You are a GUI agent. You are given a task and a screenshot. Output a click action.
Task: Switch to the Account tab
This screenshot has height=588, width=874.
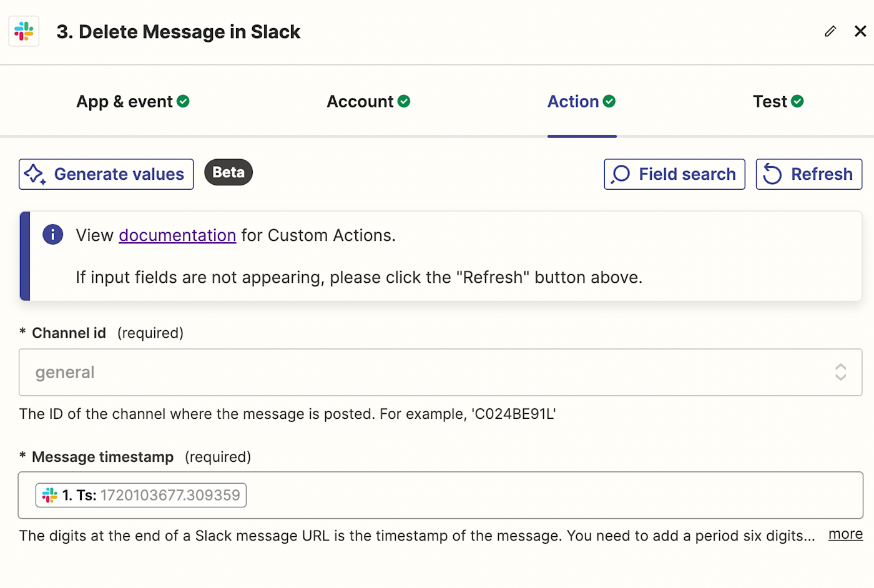tap(360, 102)
